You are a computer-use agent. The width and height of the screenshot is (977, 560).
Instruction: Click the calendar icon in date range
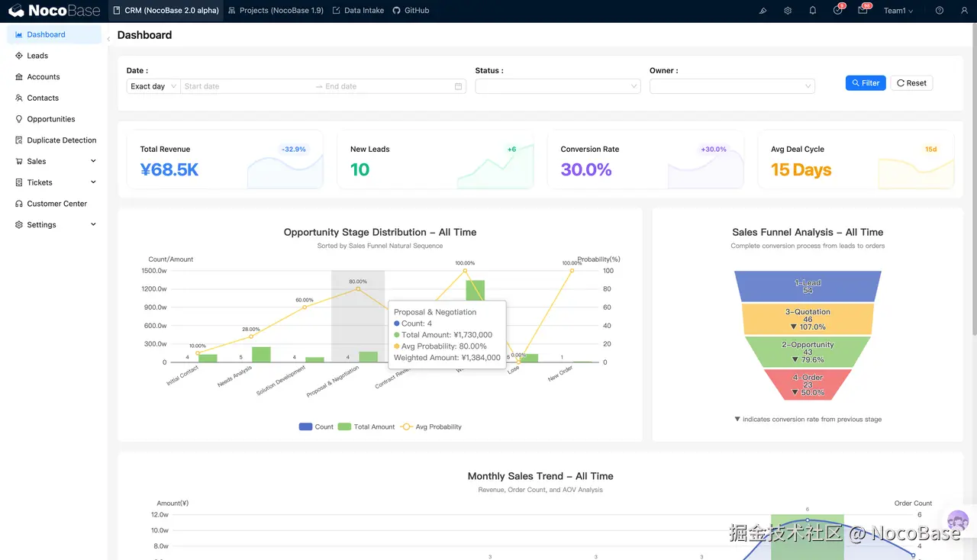(x=459, y=86)
